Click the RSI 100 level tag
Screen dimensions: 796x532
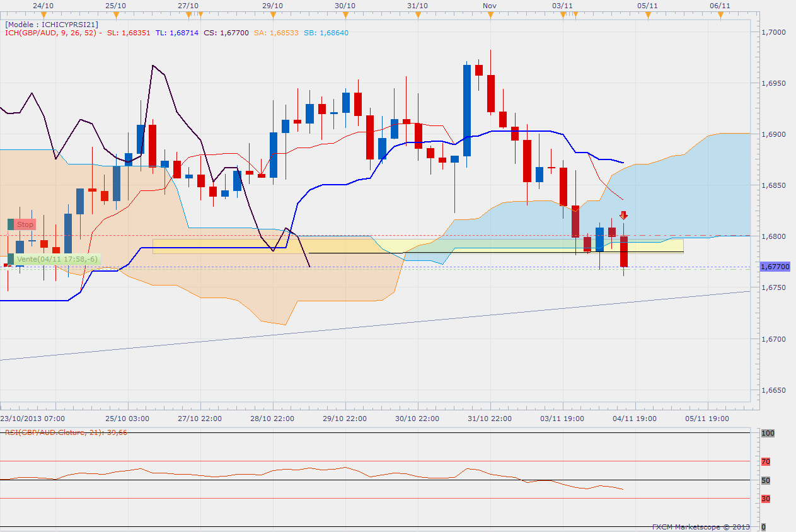tap(768, 434)
